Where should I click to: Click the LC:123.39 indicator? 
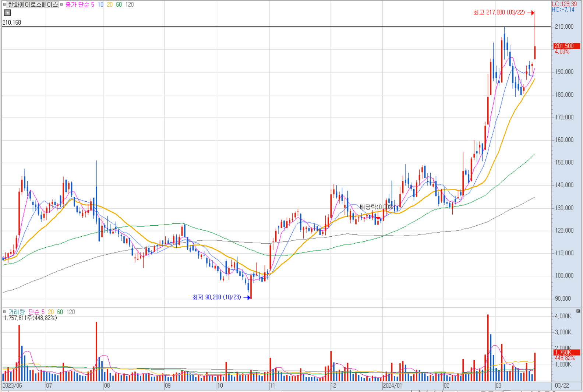564,4
